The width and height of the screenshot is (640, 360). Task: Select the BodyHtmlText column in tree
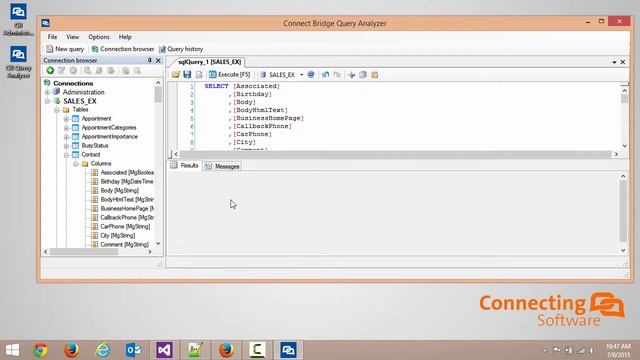(127, 200)
